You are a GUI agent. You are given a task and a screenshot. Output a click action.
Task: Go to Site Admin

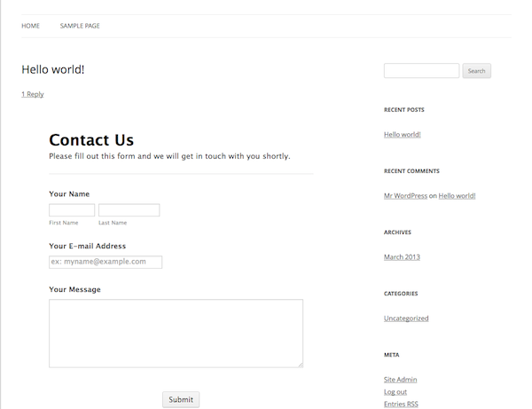400,379
